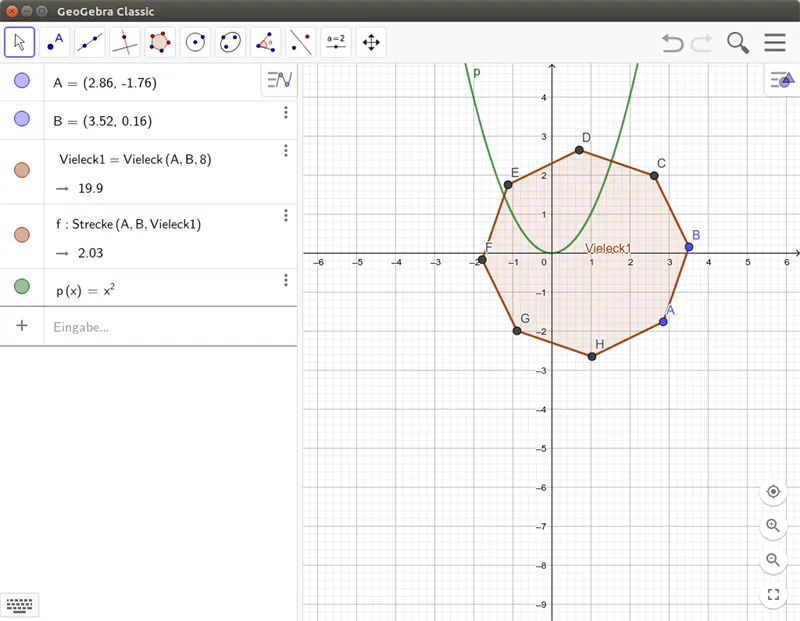The width and height of the screenshot is (800, 621).
Task: Activate the Angle measurement tool
Action: point(264,42)
